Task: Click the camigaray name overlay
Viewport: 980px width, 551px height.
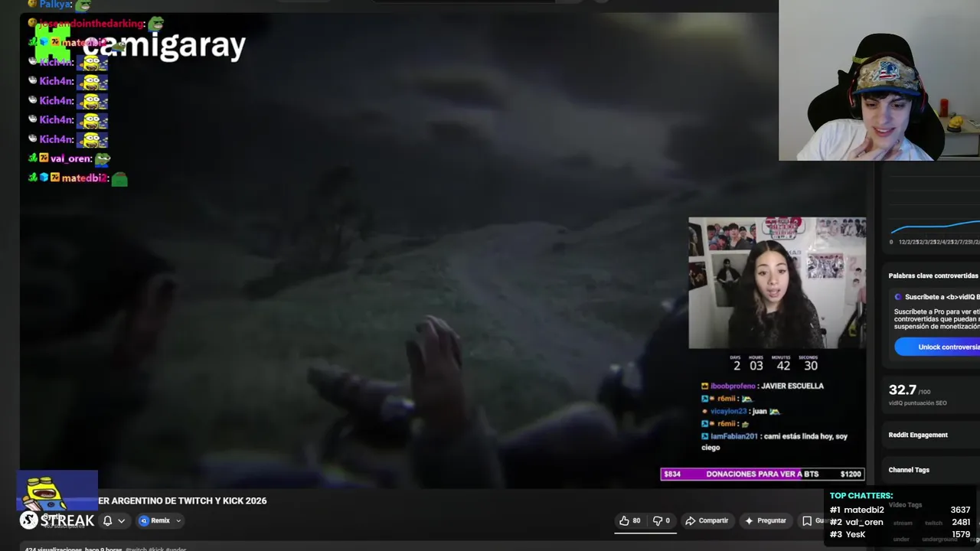Action: [x=164, y=46]
